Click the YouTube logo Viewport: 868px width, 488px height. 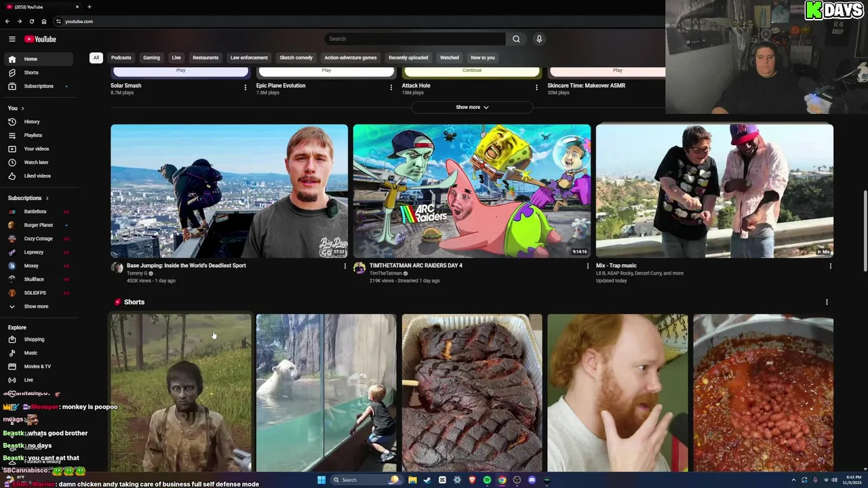(x=41, y=39)
